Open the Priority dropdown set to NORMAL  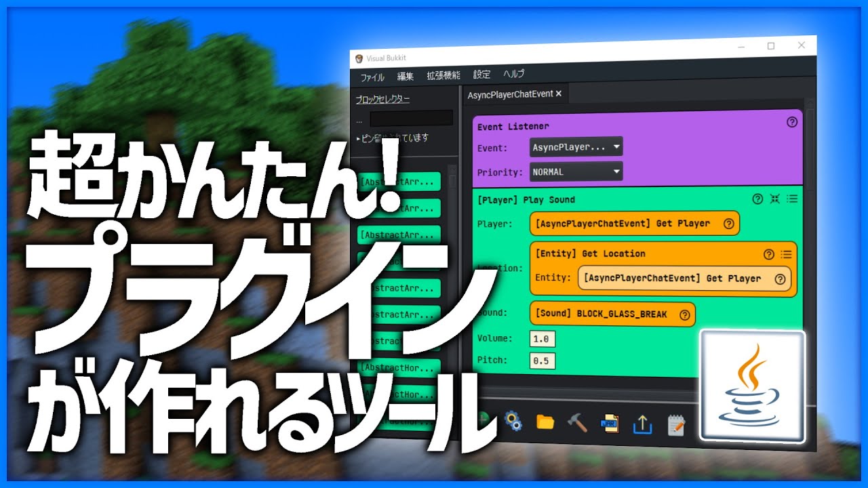576,171
